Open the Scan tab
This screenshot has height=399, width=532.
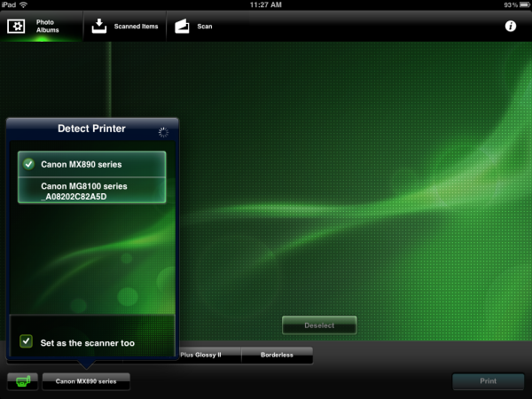(194, 26)
